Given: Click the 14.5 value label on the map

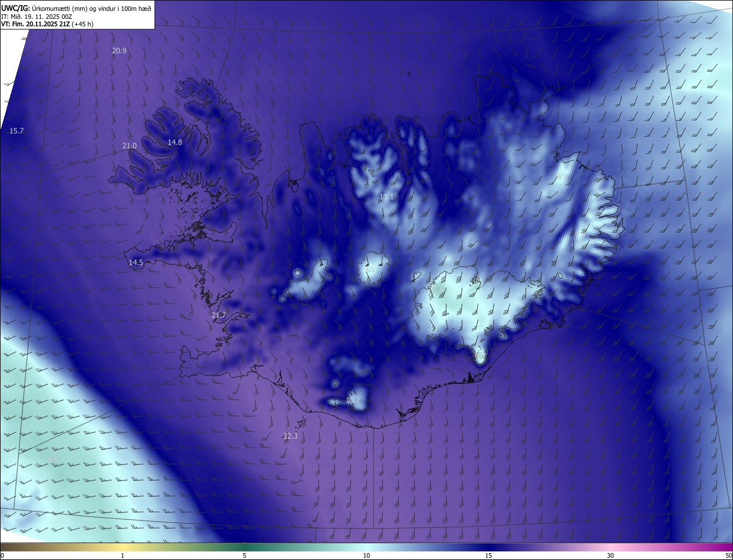Looking at the screenshot, I should tap(136, 263).
